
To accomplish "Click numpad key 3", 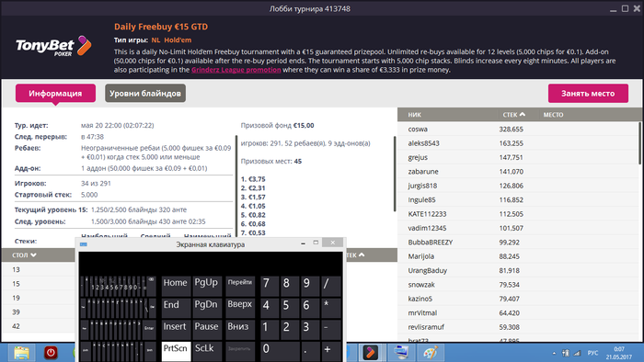I will (310, 330).
